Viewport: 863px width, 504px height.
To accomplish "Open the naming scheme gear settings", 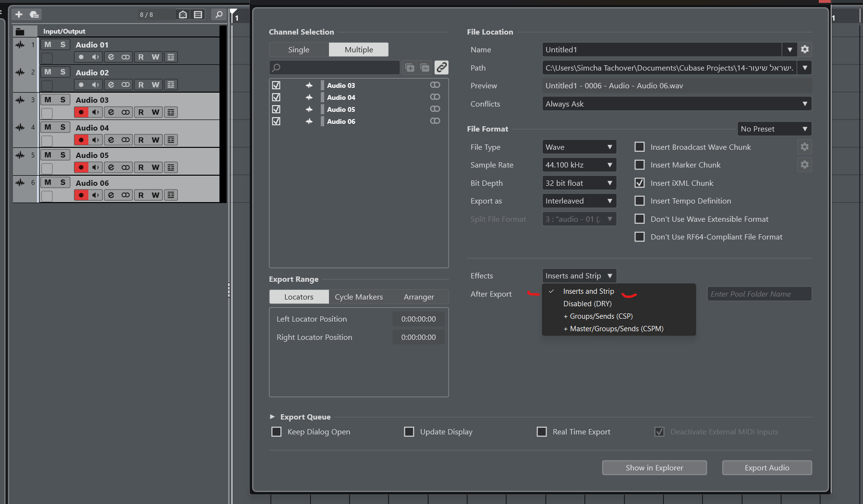I will coord(805,49).
